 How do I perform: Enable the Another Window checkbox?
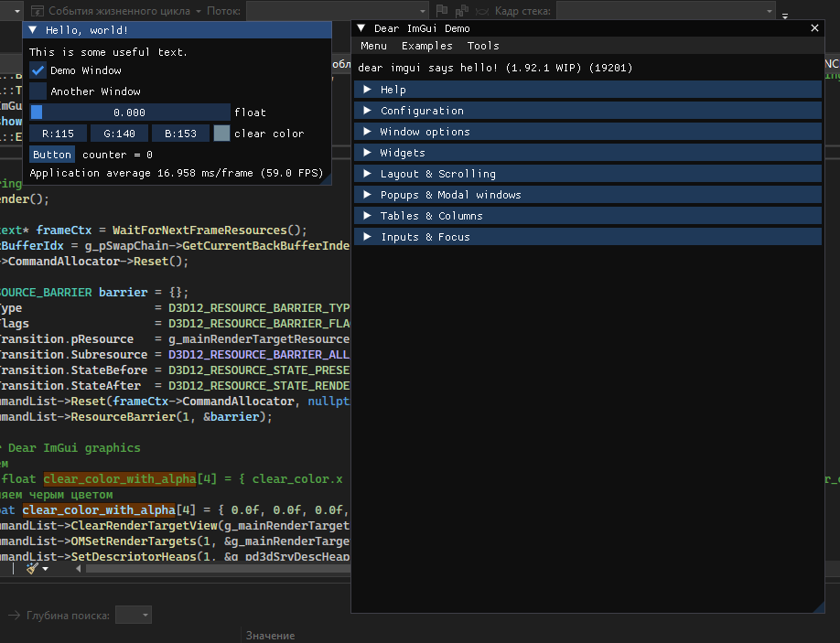click(x=38, y=91)
